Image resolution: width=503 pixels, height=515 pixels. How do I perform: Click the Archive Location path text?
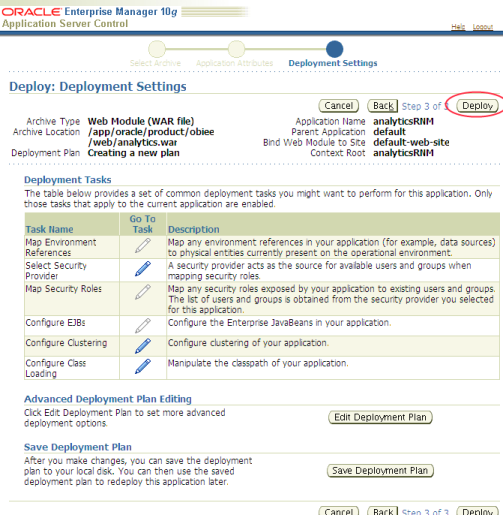click(151, 137)
